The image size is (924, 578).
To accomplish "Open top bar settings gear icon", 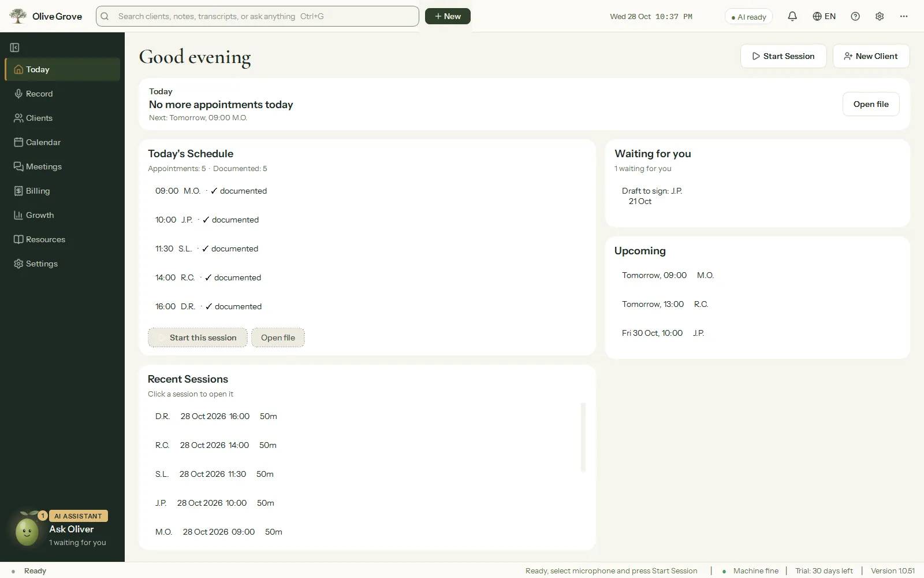I will 880,16.
